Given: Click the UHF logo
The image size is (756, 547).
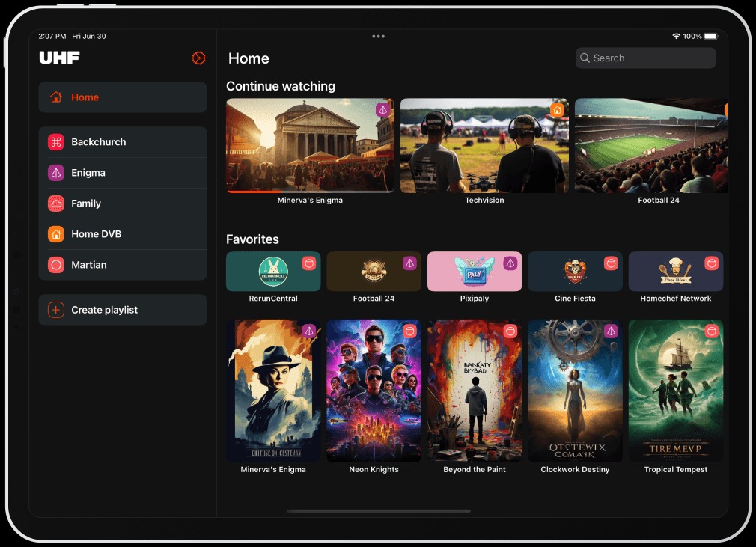Looking at the screenshot, I should [59, 58].
